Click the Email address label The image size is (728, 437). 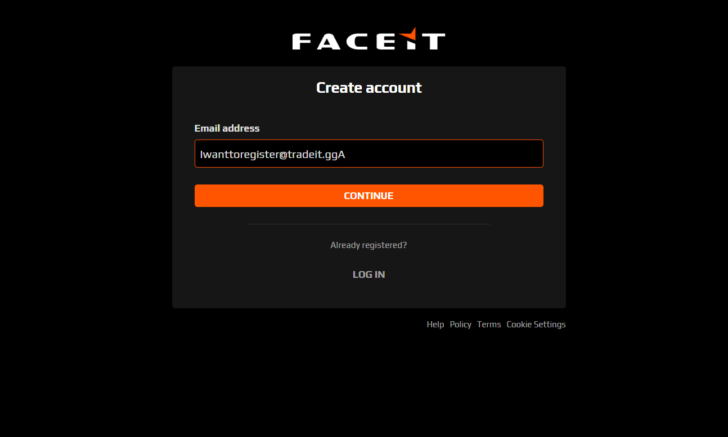(227, 128)
